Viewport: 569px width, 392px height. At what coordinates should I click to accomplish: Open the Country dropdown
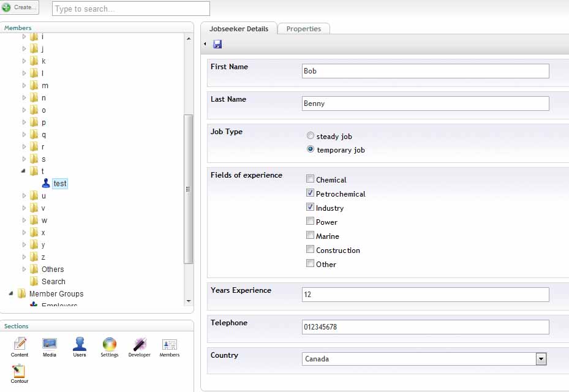tap(541, 359)
